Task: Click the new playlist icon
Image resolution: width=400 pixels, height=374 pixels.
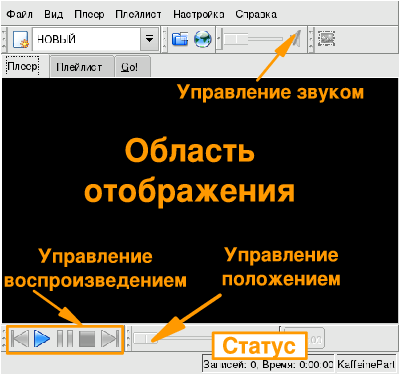Action: [x=20, y=40]
